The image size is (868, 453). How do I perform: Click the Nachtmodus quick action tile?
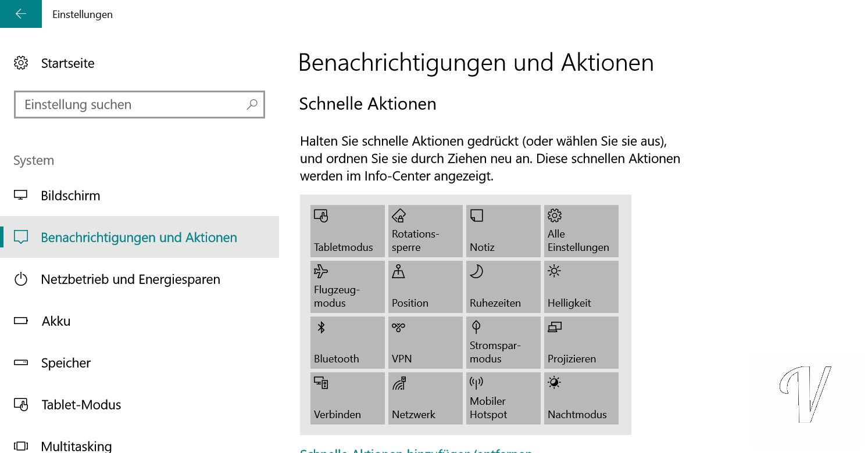[581, 398]
